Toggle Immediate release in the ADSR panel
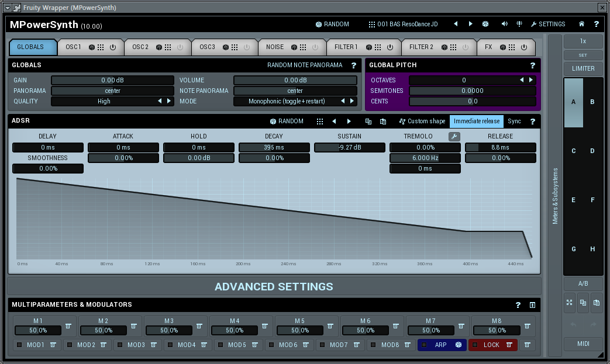This screenshot has height=364, width=610. (476, 122)
